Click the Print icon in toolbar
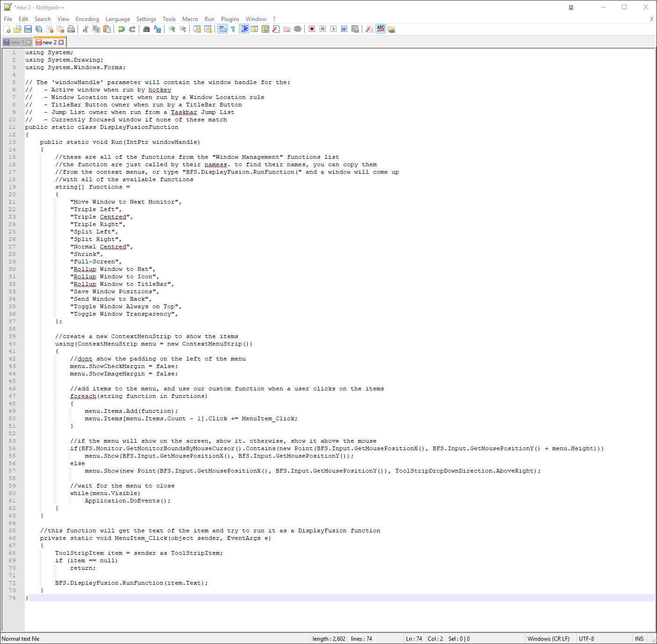The width and height of the screenshot is (657, 644). 71,29
